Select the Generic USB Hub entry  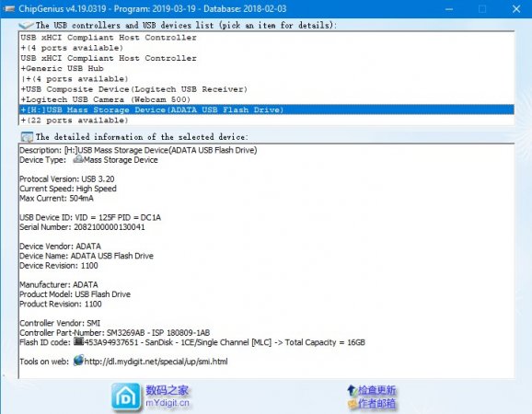pyautogui.click(x=266, y=68)
